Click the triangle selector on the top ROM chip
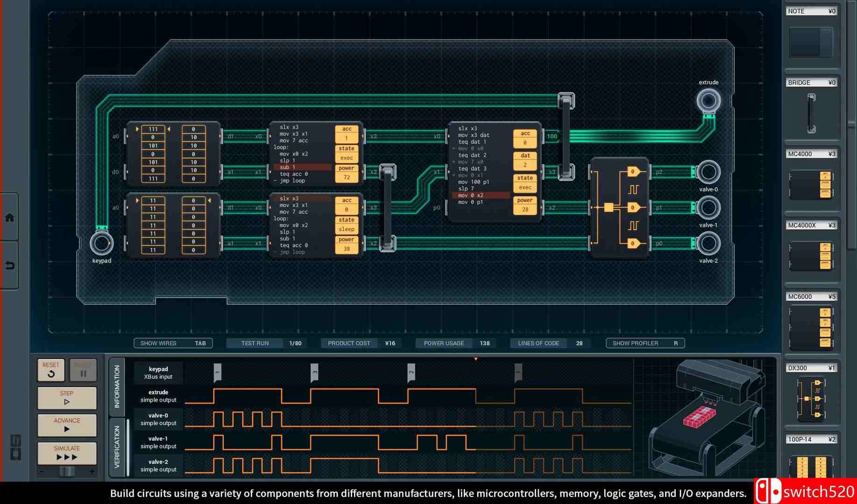 pyautogui.click(x=136, y=129)
